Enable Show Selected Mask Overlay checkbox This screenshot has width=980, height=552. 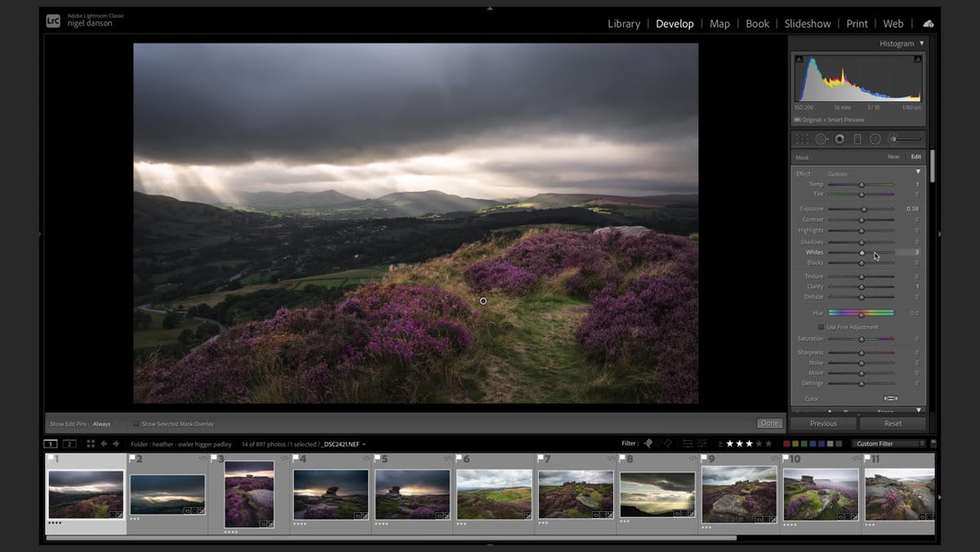point(136,425)
